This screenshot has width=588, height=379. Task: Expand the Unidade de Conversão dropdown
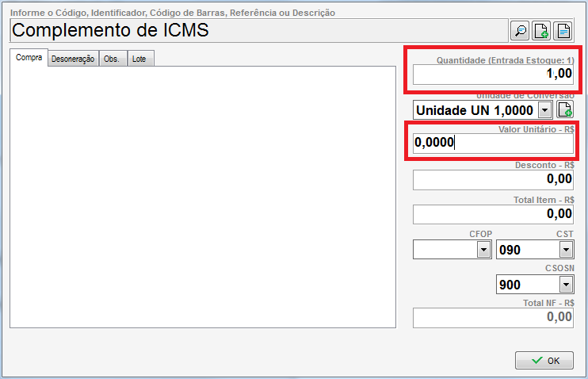click(x=544, y=110)
